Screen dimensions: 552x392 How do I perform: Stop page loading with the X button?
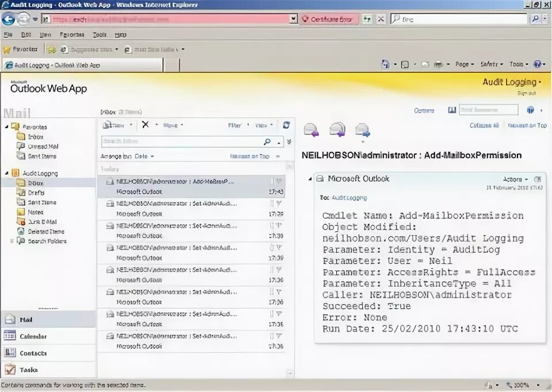(381, 19)
